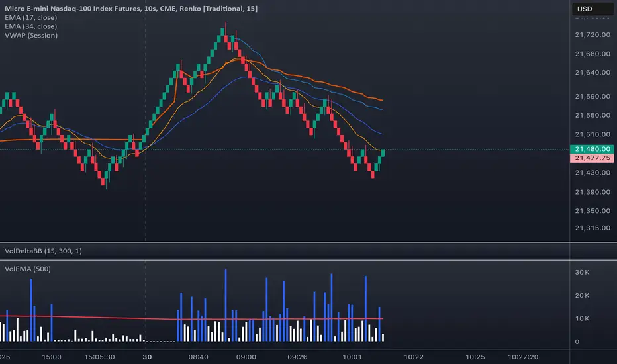
Task: Click the 15:05:30 time axis label
Action: coord(99,357)
